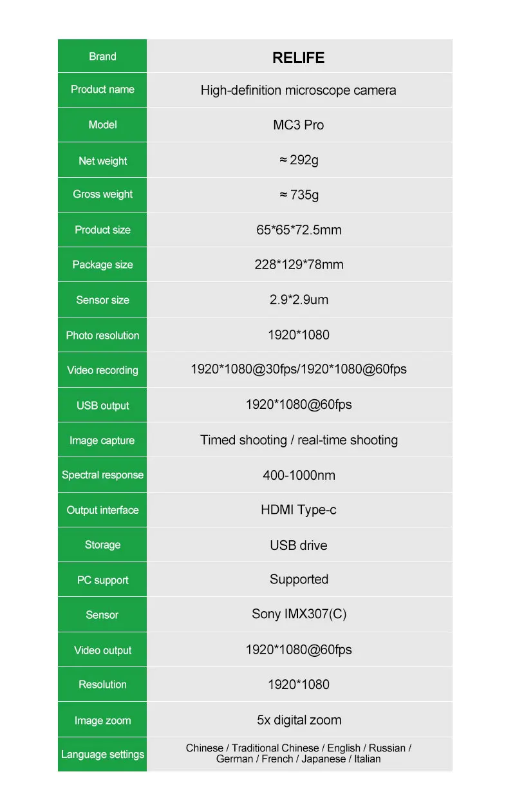515x812 pixels.
Task: Click the RELIFE brand name
Action: 298,58
